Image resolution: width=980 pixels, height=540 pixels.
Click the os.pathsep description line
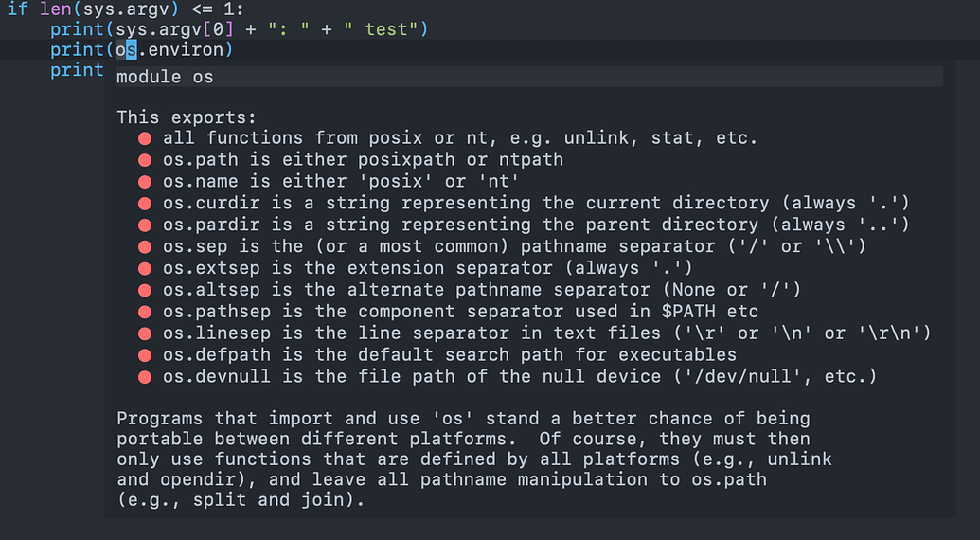[460, 312]
